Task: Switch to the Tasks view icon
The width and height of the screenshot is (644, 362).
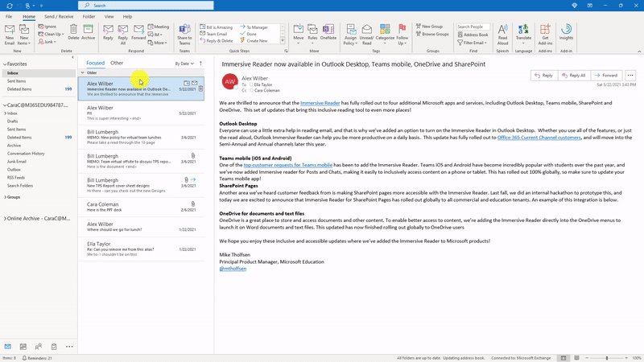Action: [54, 347]
